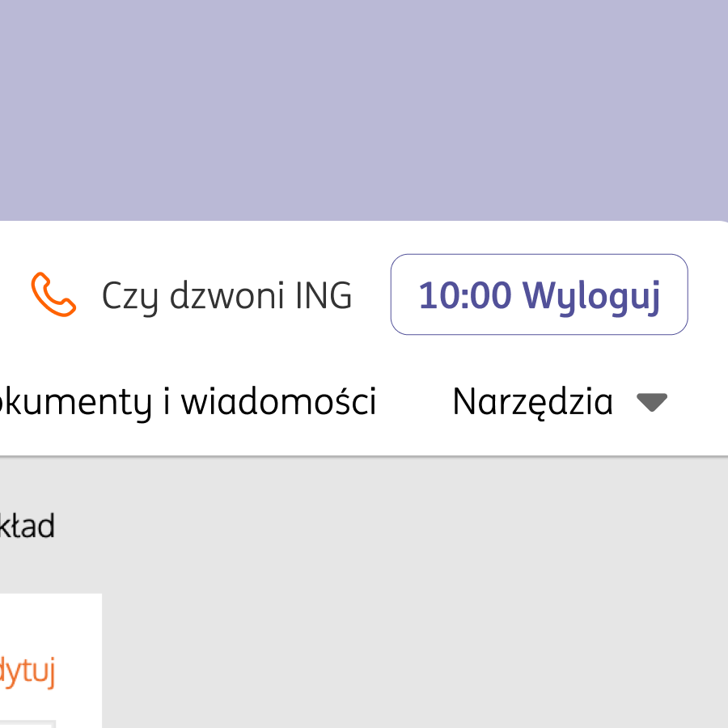This screenshot has width=728, height=728.
Task: Click the orange phone handset icon
Action: [x=53, y=294]
